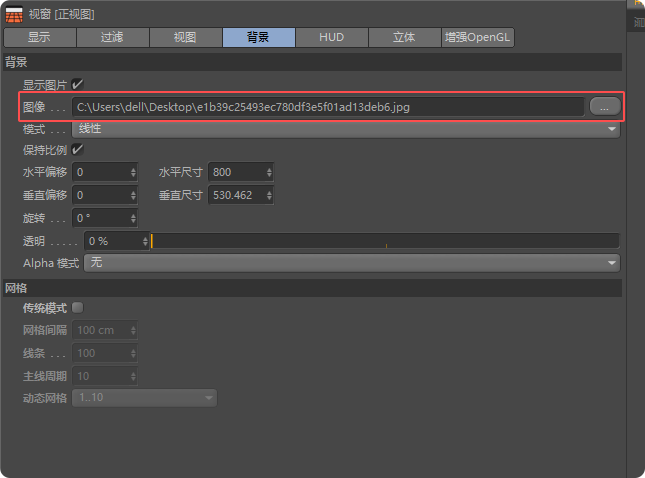Screen dimensions: 645x478
Task: Click the 网格 section header
Action: point(312,288)
